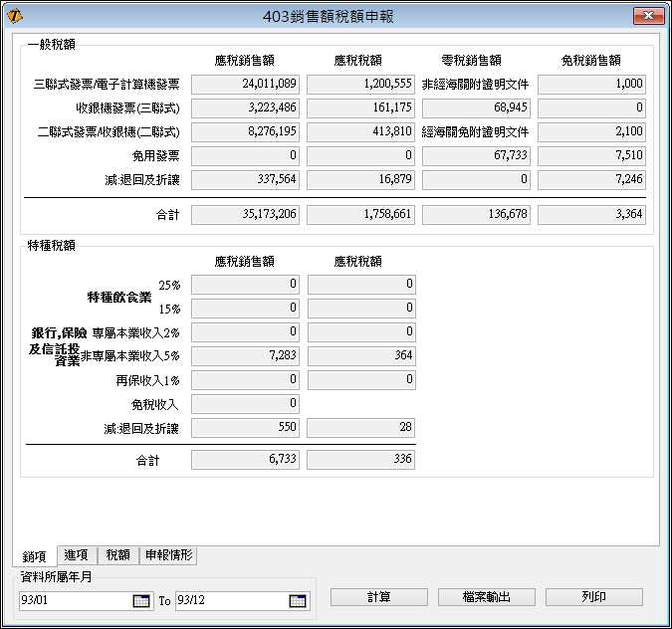Click the end date field showing 93/12
This screenshot has height=629, width=672.
(x=230, y=600)
